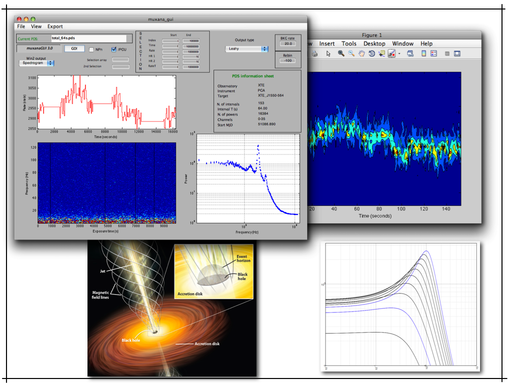Open the Insert menu in Figure 1

[327, 44]
